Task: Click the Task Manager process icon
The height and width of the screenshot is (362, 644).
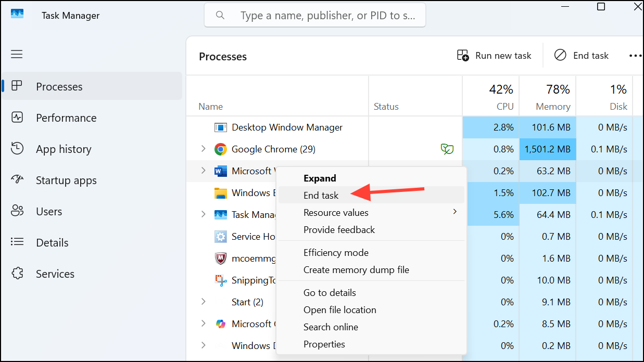Action: pos(221,215)
